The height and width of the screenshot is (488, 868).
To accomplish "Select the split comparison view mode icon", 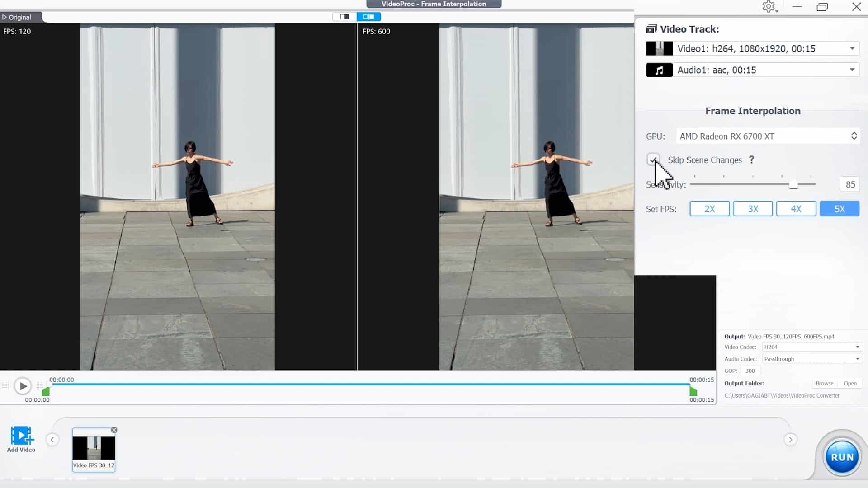I will 368,16.
